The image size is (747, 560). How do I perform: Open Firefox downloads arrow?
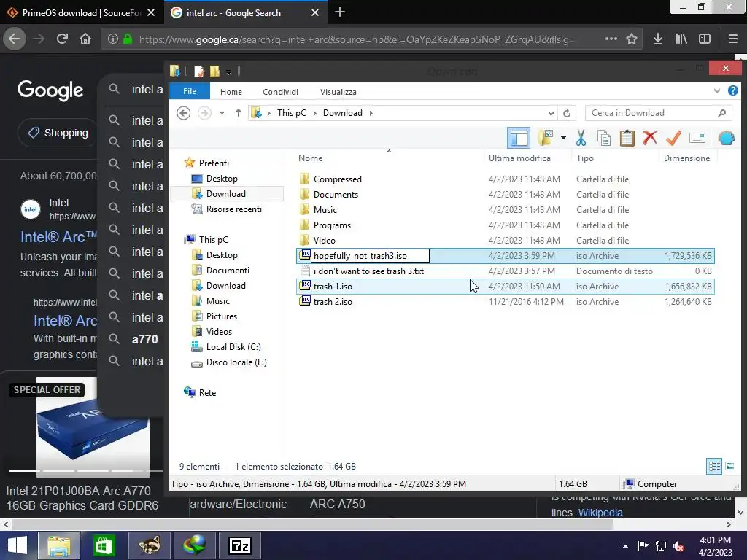tap(658, 39)
